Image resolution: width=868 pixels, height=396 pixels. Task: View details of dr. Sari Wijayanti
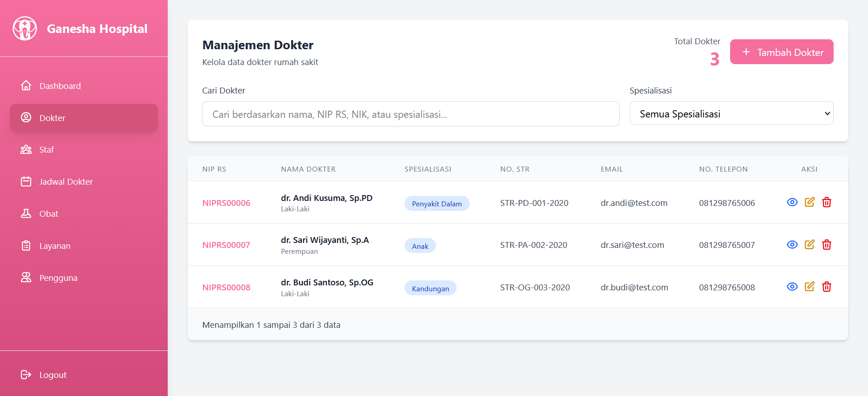pos(792,245)
